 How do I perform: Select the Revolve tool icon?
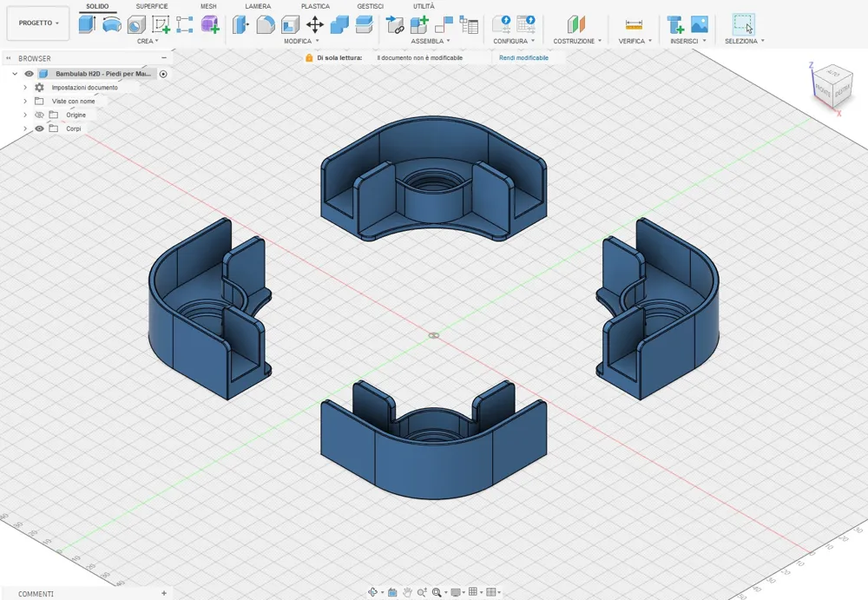click(x=112, y=24)
